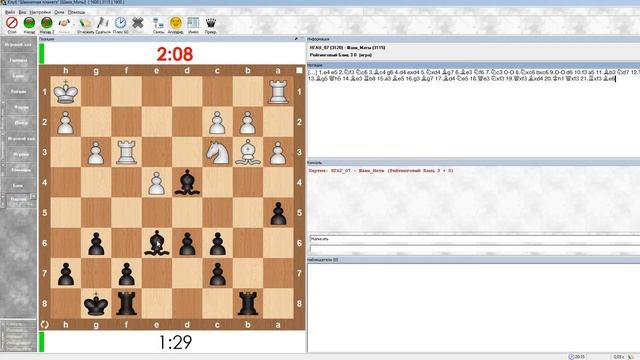
Task: Click the player names line in information panel
Action: 347,48
